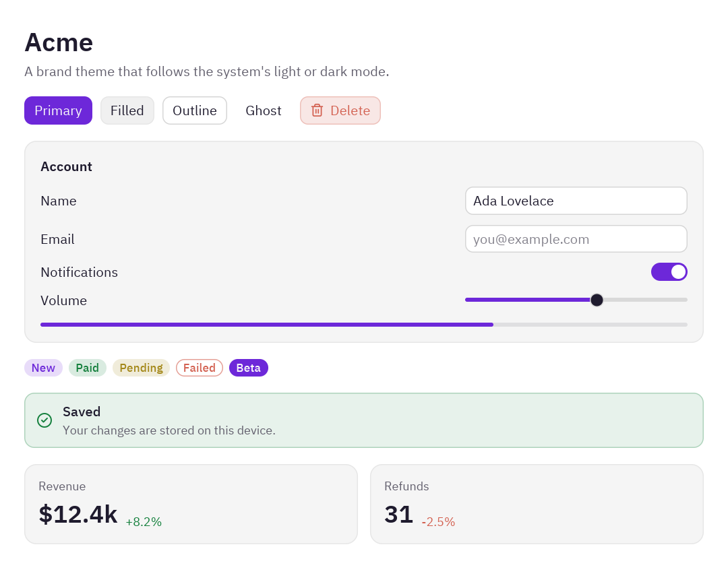Click the +8.2% revenue change
The width and height of the screenshot is (728, 586).
tap(144, 522)
